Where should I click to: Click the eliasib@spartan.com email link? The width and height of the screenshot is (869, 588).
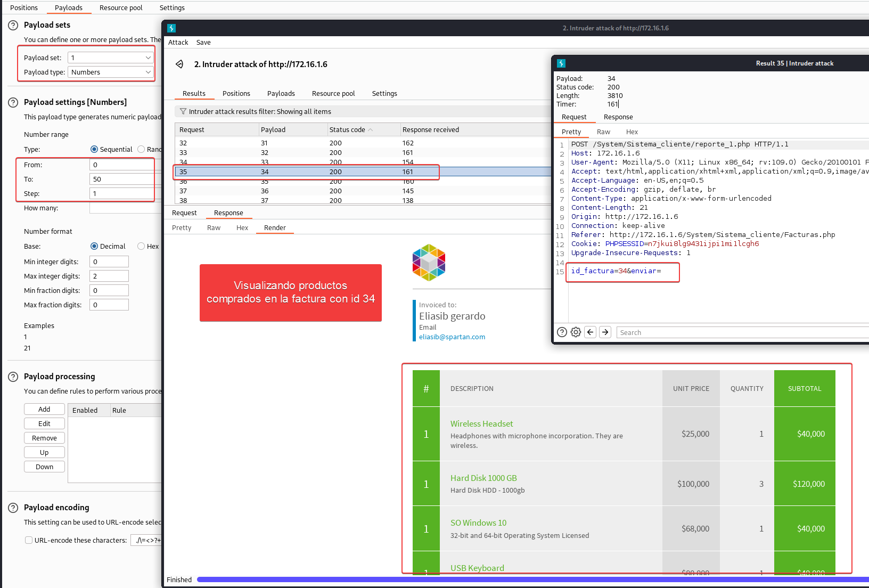pyautogui.click(x=452, y=337)
